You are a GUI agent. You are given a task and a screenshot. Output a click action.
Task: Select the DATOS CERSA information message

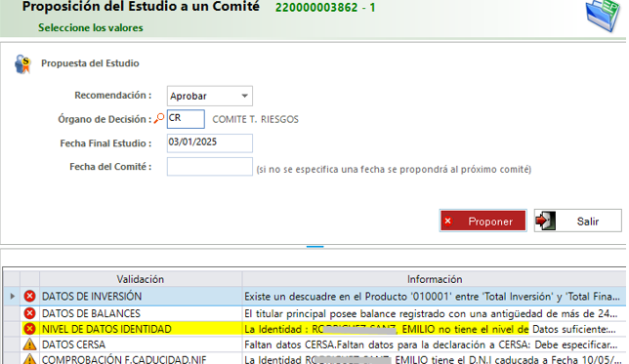tap(431, 344)
